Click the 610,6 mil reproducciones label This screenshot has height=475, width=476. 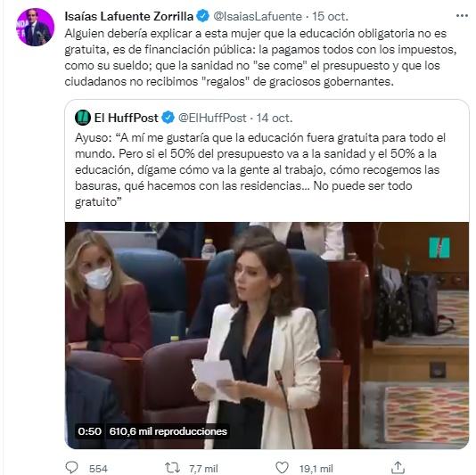point(168,431)
